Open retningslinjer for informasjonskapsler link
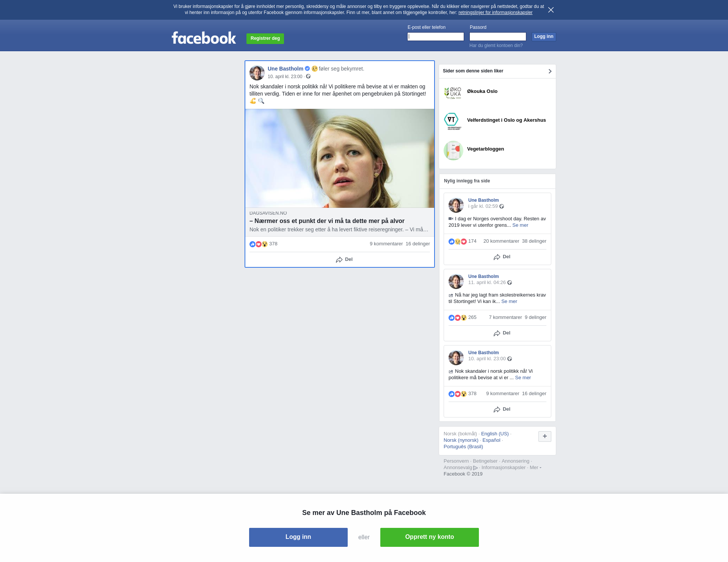728x562 pixels. pos(495,13)
